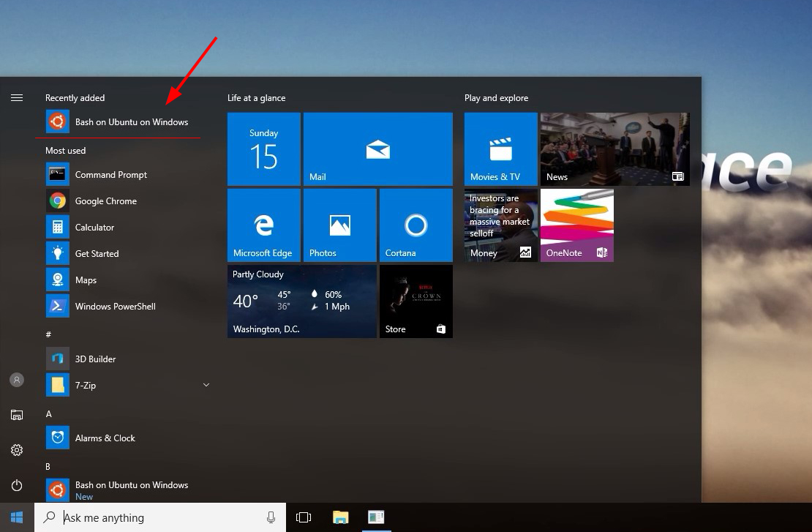
Task: Click the 'Life at a glance' group header
Action: click(x=256, y=98)
